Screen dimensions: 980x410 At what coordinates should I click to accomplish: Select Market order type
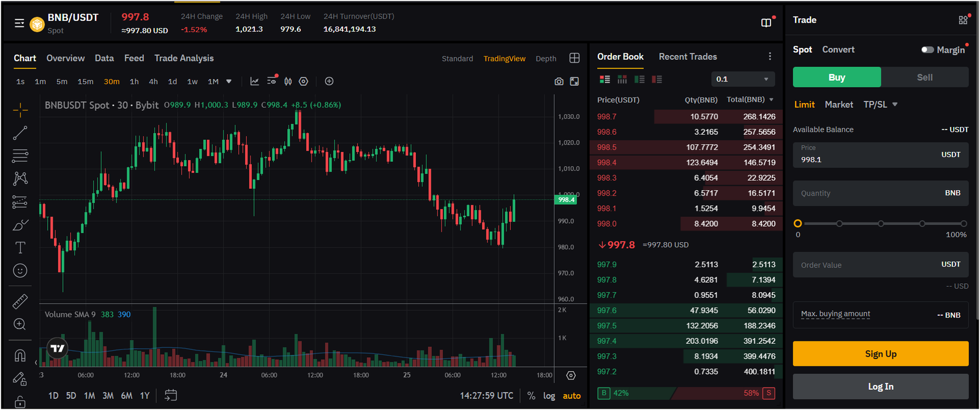tap(839, 105)
